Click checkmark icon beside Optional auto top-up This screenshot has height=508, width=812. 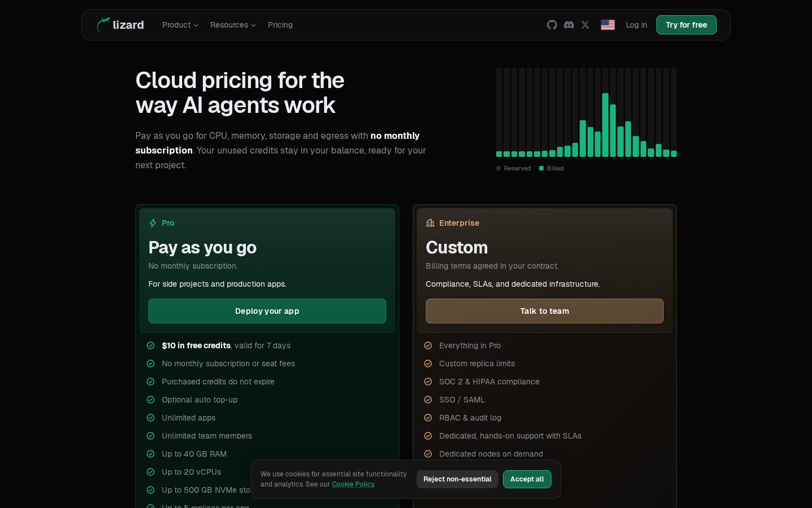[x=151, y=400]
